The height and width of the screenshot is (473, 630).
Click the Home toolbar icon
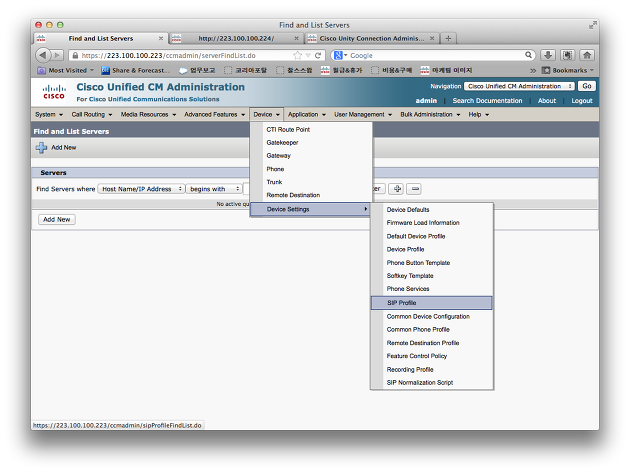coord(587,55)
